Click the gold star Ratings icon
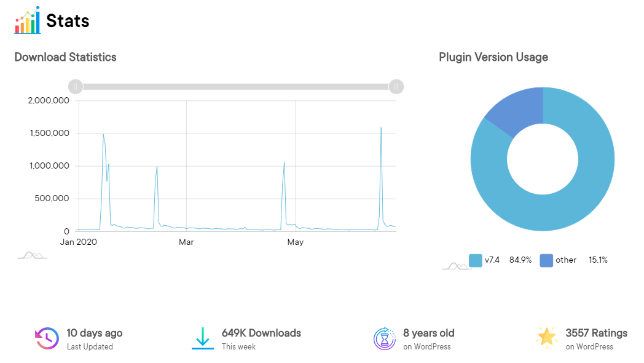 (546, 338)
